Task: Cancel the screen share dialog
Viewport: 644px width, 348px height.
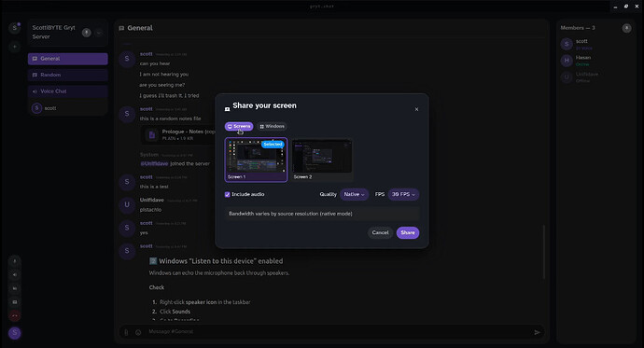Action: coord(380,232)
